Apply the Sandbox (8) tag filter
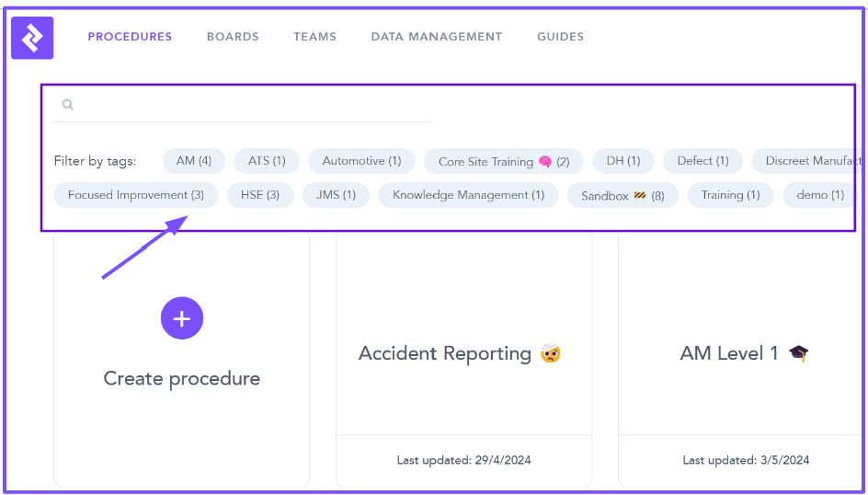868x495 pixels. tap(622, 196)
